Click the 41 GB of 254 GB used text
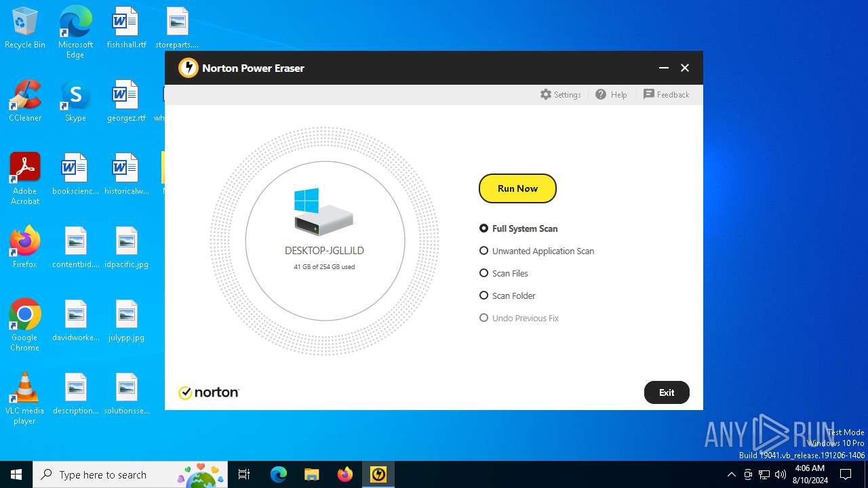This screenshot has height=488, width=868. pos(324,267)
